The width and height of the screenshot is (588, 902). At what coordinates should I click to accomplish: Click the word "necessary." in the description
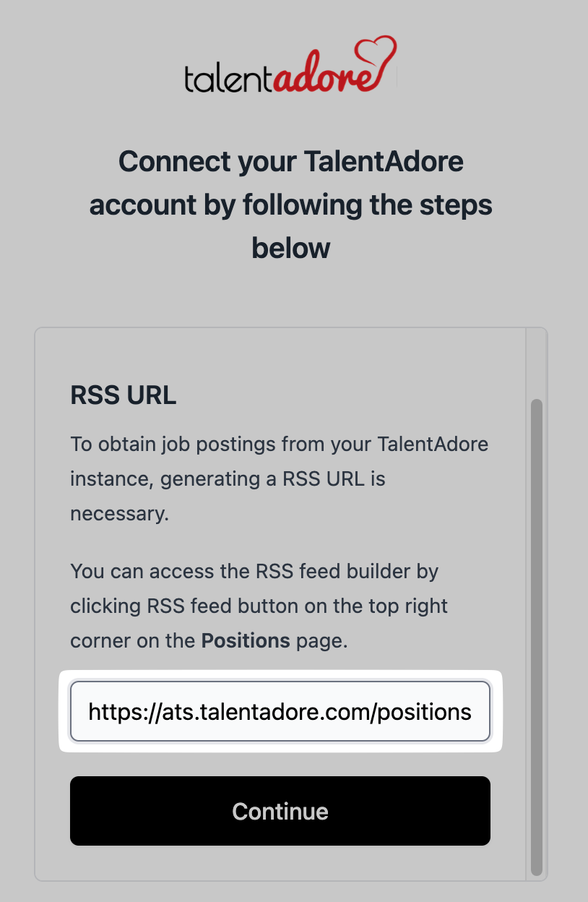pos(118,513)
